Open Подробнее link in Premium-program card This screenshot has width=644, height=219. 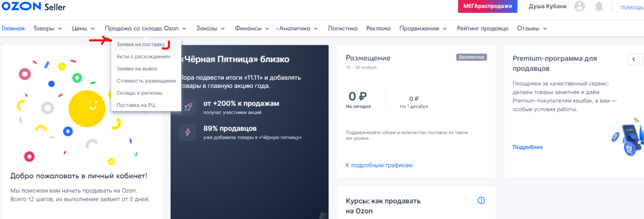click(x=528, y=147)
